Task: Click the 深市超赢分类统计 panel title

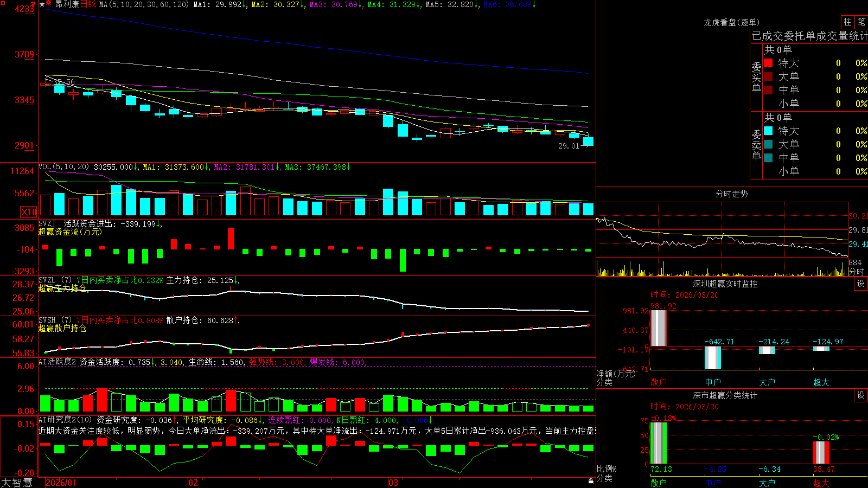Action: pyautogui.click(x=725, y=395)
